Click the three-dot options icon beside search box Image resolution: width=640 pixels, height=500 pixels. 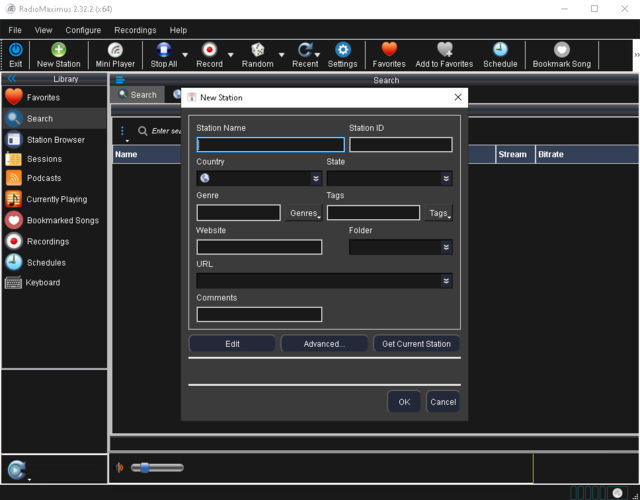(x=122, y=131)
